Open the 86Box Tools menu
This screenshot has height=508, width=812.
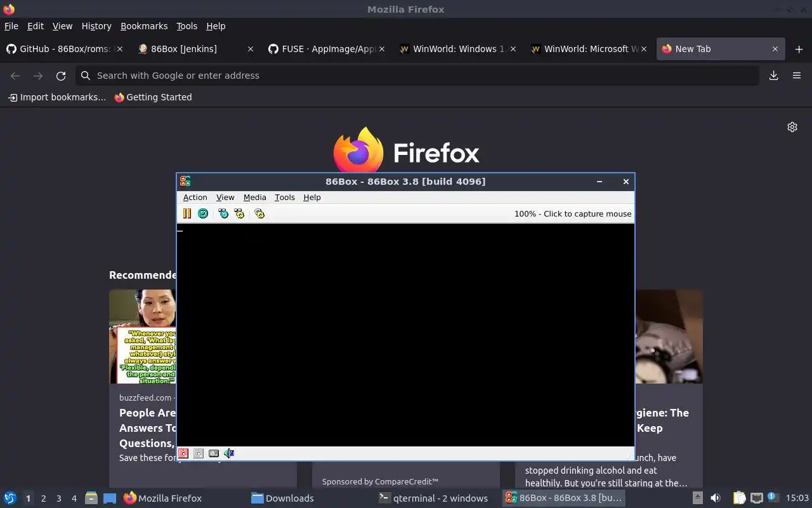pos(285,197)
